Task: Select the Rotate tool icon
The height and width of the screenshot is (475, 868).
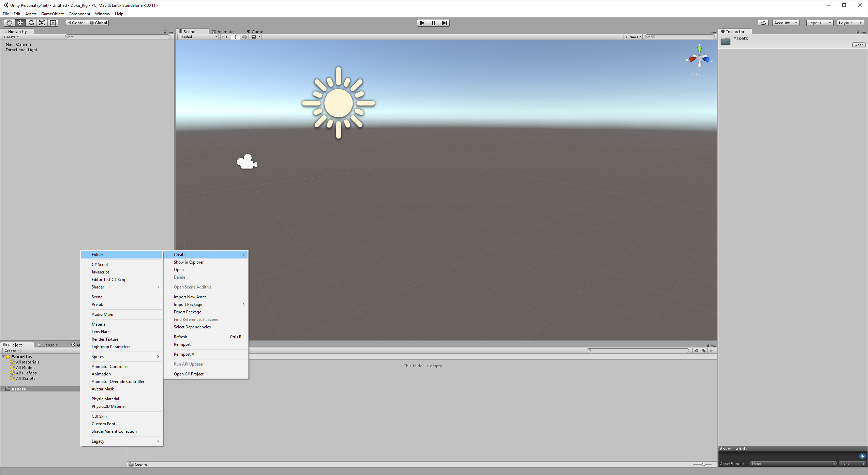Action: (x=31, y=23)
